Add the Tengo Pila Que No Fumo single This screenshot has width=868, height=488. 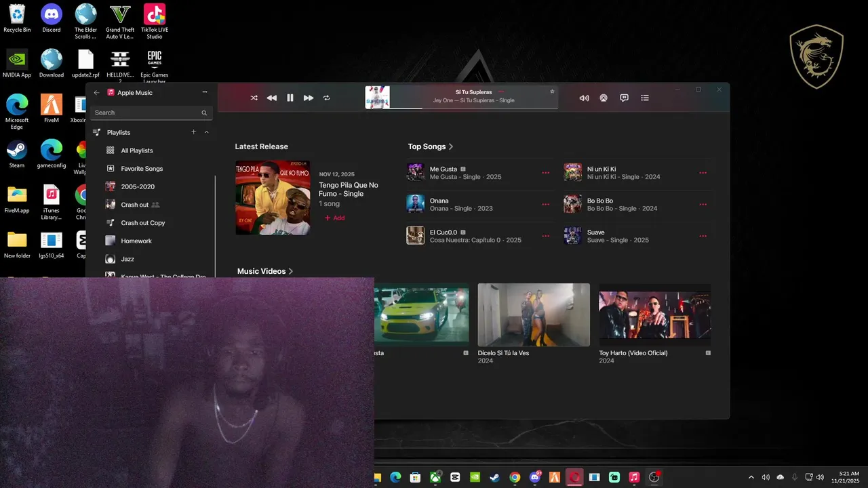334,218
